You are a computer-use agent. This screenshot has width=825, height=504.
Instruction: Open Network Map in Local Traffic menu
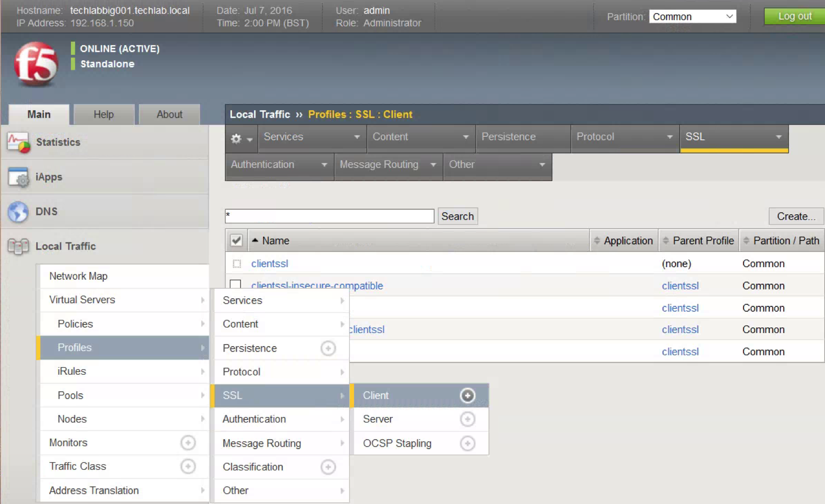click(124, 276)
